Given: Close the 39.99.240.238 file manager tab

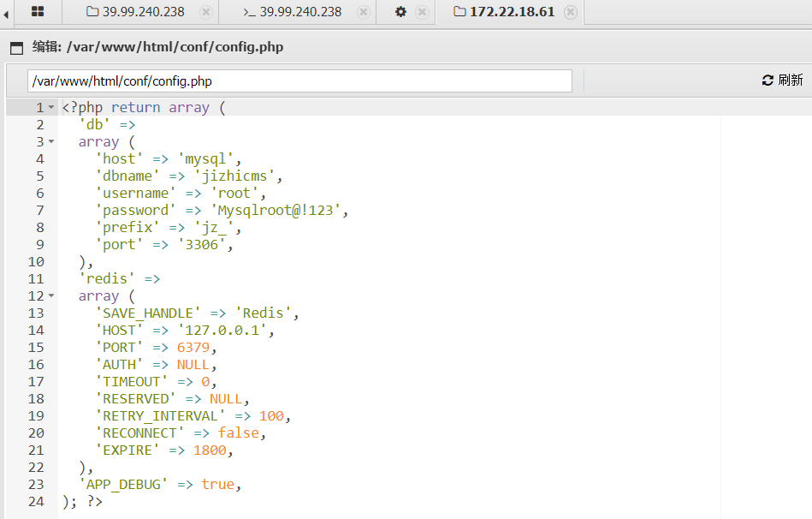Looking at the screenshot, I should (x=206, y=12).
